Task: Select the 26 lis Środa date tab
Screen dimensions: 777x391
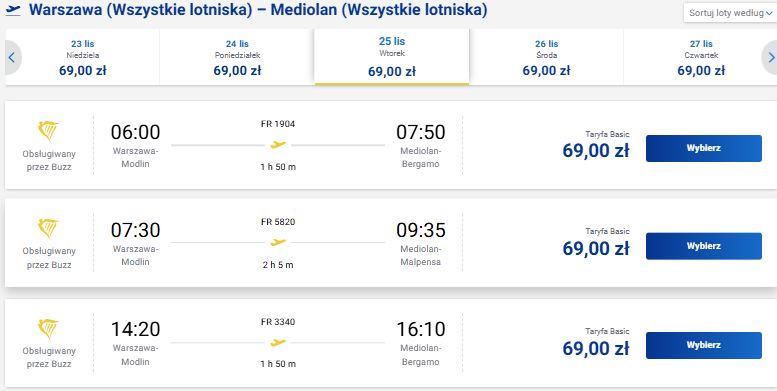Action: point(547,57)
